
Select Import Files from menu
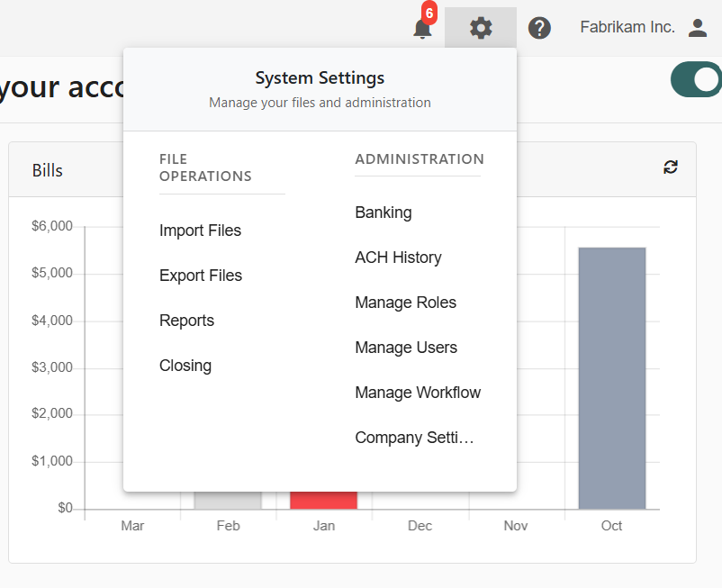pos(200,231)
